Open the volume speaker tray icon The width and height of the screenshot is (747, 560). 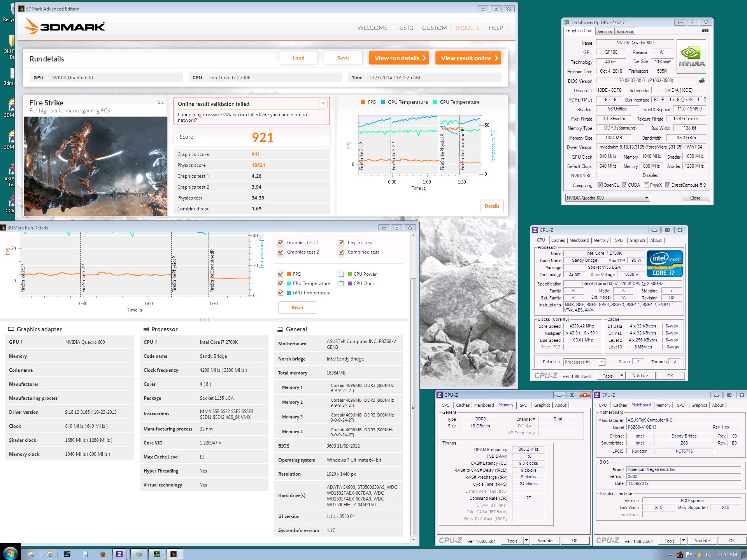(708, 555)
